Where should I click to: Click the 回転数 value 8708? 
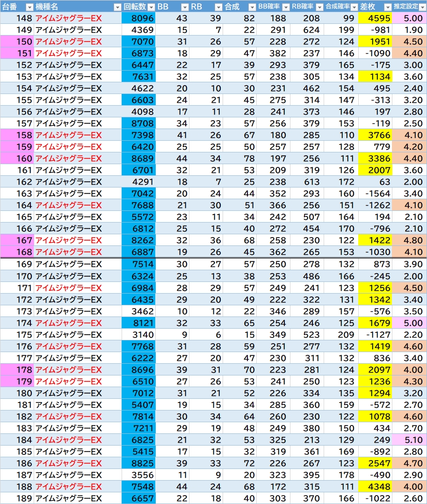(138, 123)
